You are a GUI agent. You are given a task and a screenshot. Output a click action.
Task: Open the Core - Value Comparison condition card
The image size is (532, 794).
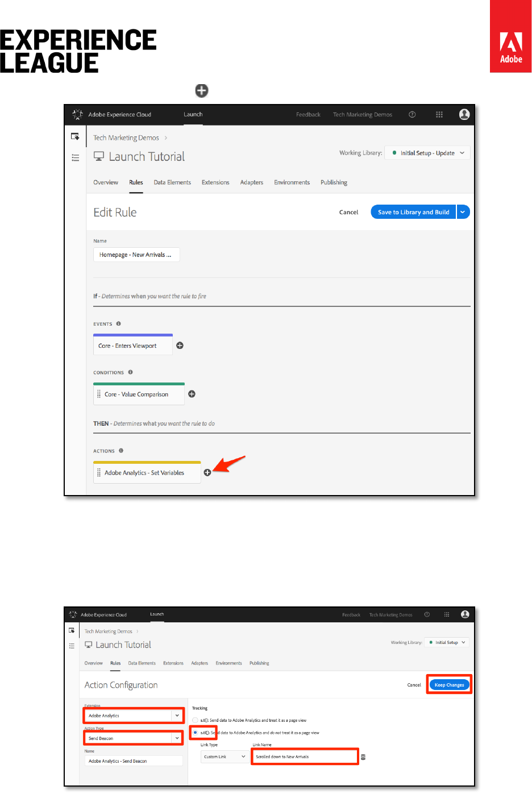[139, 393]
